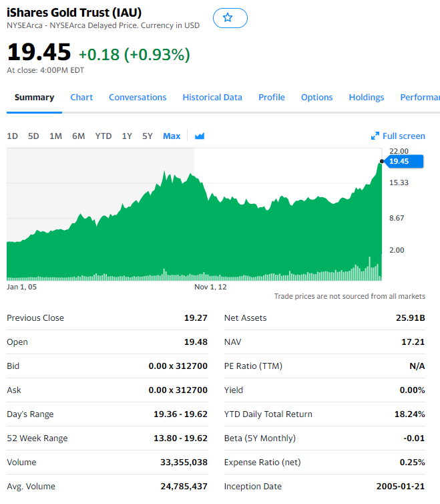Click the 52 Week Range value 13.80 - 19.62

(180, 438)
